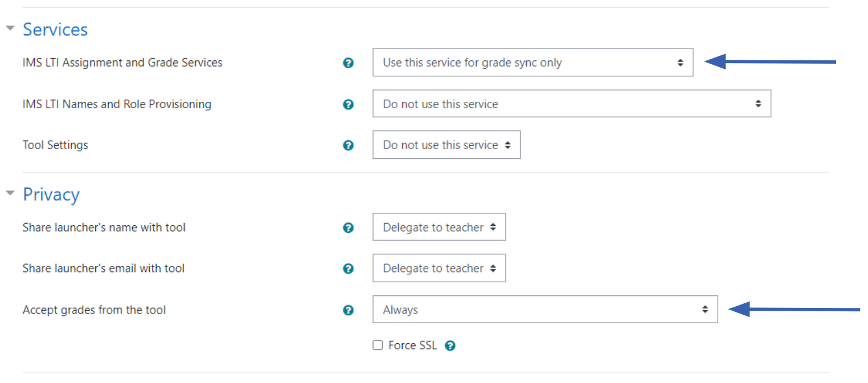Screen dimensions: 868x383
Task: Click the help icon next to Force SSL
Action: tap(450, 345)
